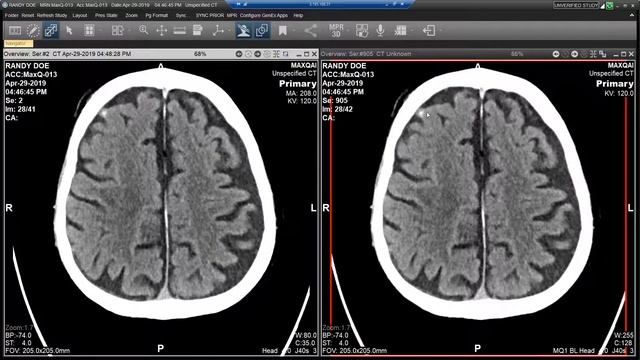Select the arrow pointer tool
Viewport: 640px width, 360px height.
(69, 31)
